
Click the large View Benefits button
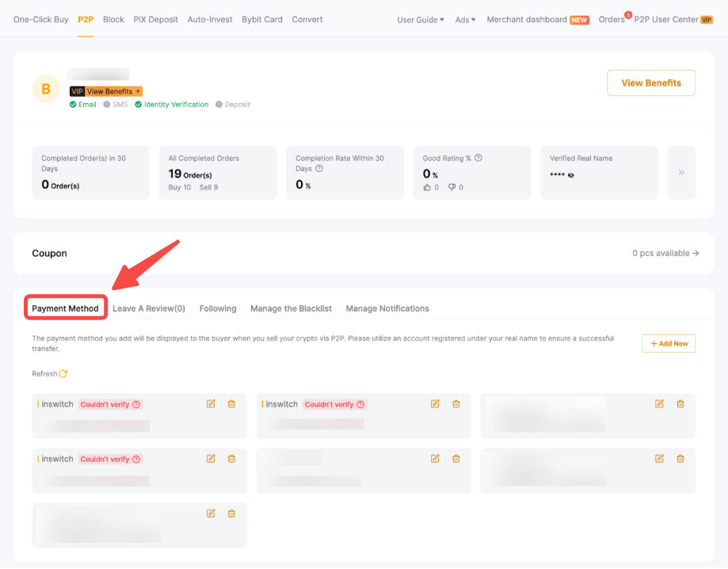tap(650, 83)
